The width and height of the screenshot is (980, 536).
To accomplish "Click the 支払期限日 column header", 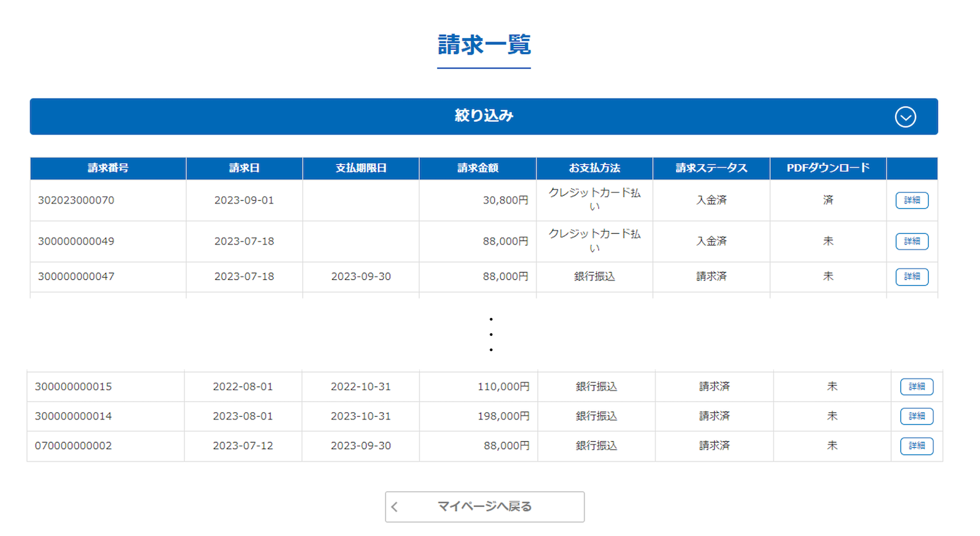I will (361, 168).
